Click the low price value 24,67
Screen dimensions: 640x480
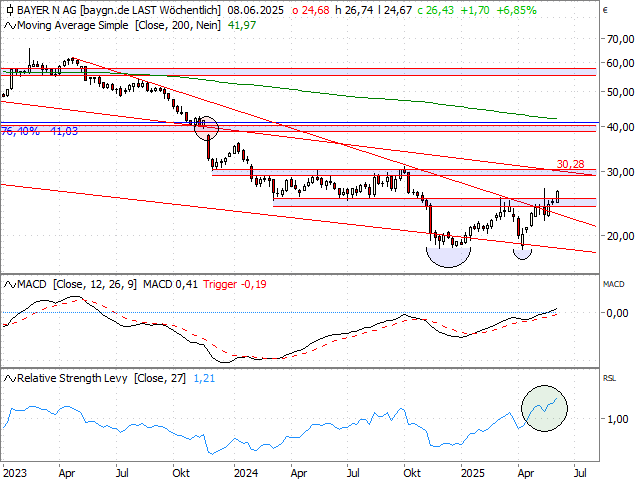[x=398, y=10]
